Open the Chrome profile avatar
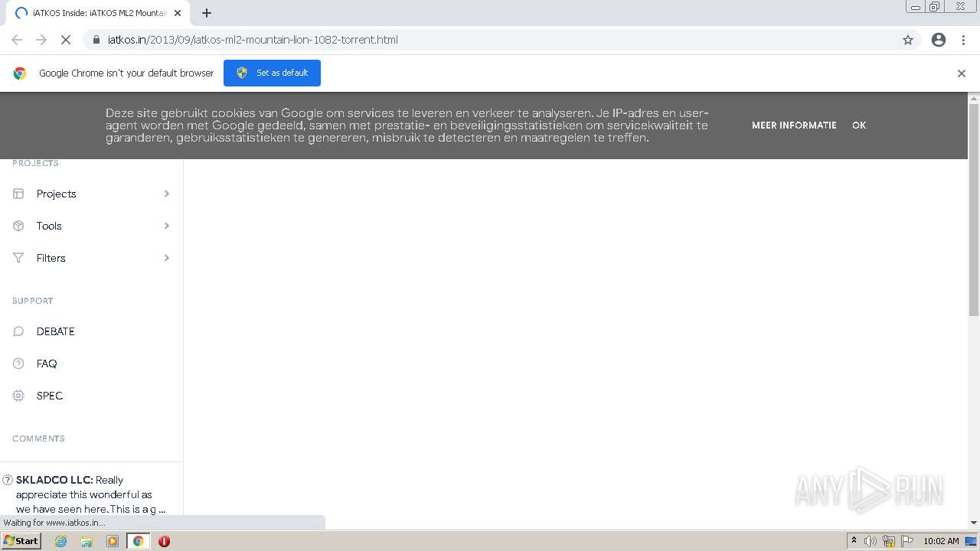 [939, 40]
